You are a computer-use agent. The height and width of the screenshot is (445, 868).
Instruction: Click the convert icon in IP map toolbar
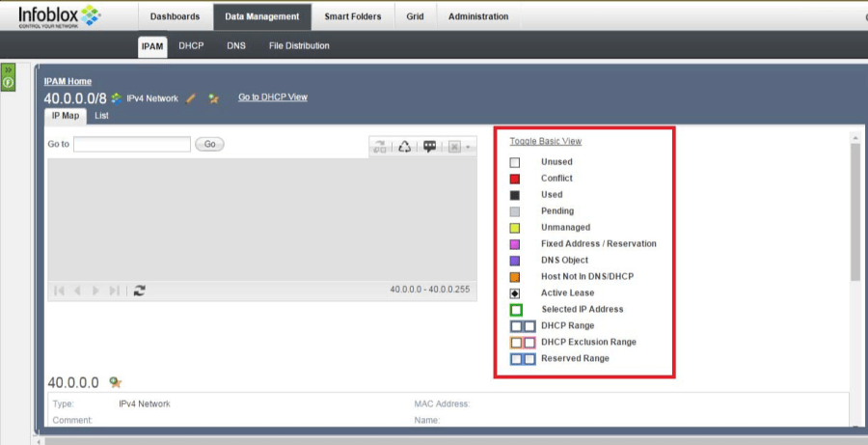pyautogui.click(x=380, y=147)
